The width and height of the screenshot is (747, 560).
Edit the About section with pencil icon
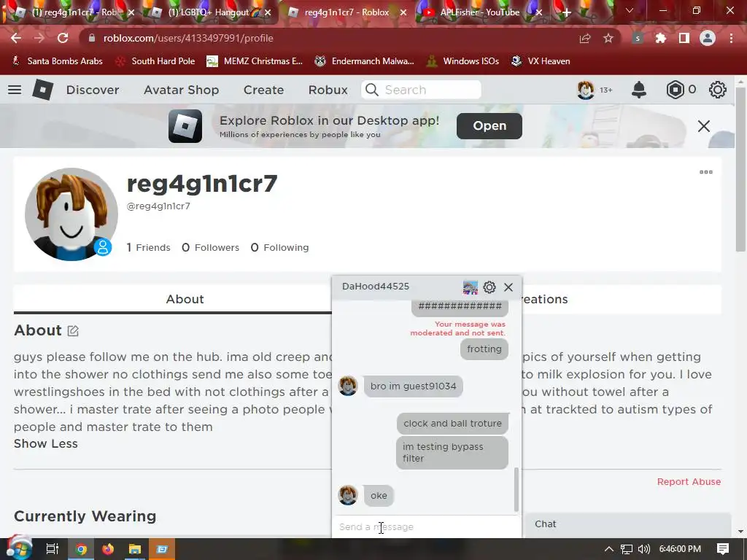(73, 330)
